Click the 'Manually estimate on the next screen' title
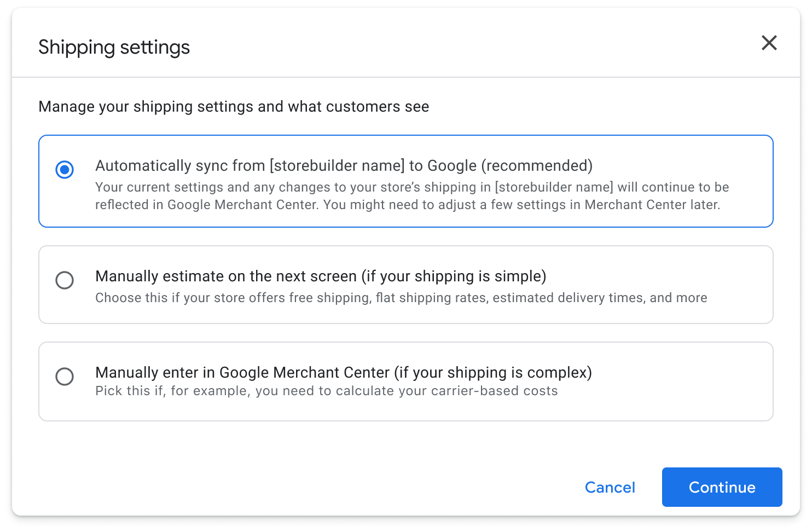This screenshot has height=532, width=812. (x=226, y=276)
